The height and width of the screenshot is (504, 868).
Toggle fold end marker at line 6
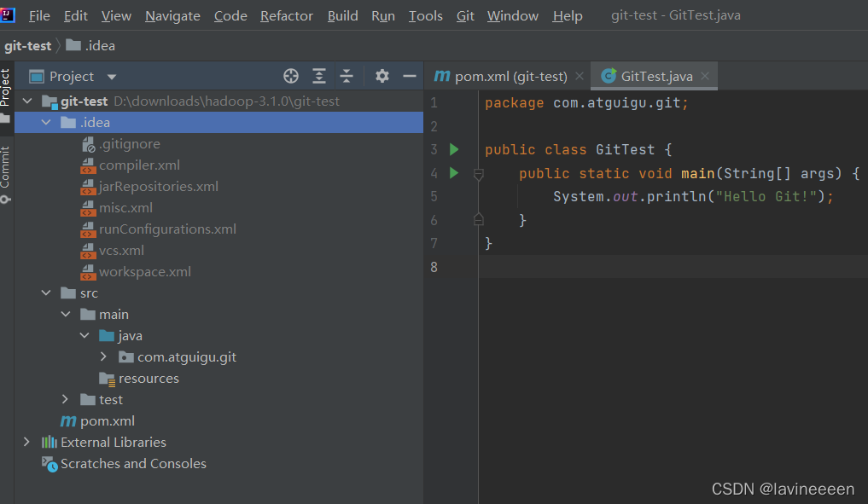click(x=479, y=220)
